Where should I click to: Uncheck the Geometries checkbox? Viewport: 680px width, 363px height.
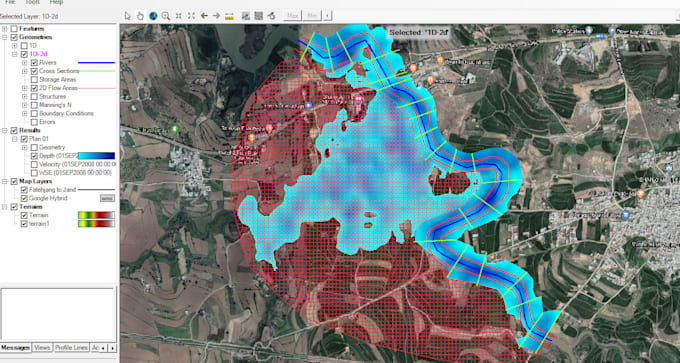pyautogui.click(x=14, y=37)
